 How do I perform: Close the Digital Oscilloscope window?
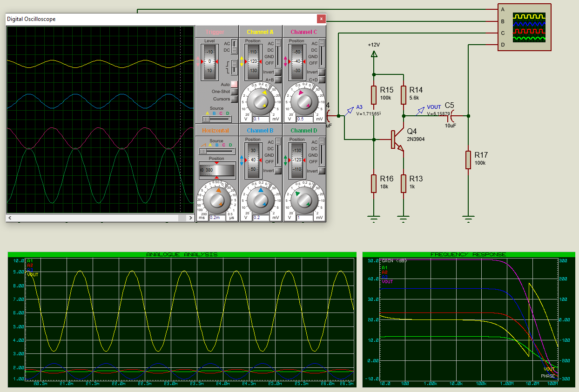321,19
